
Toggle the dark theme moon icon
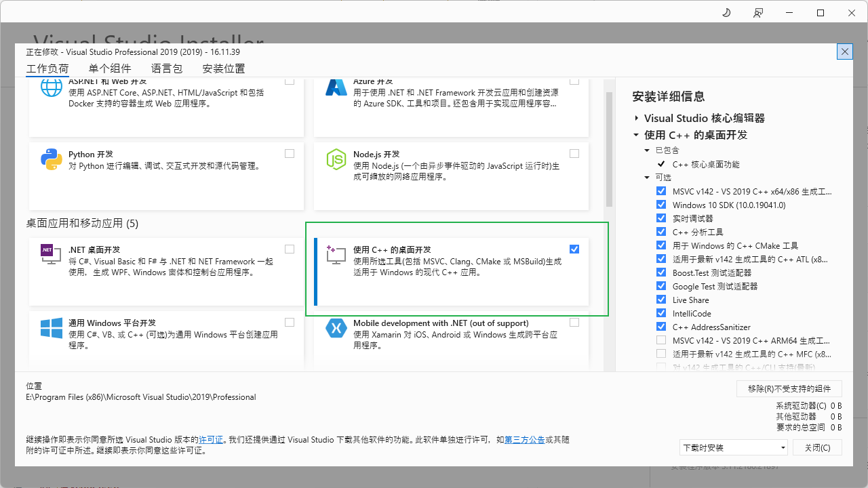726,13
